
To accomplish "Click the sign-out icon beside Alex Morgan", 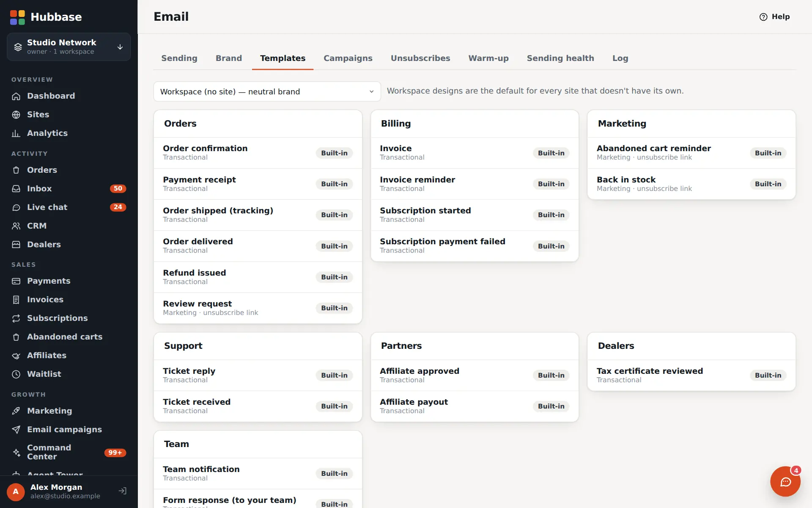I will coord(123,491).
